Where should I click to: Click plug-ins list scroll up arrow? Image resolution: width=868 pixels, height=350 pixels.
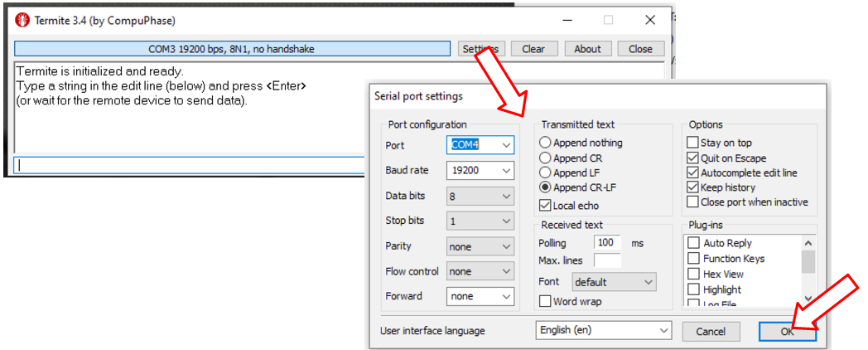(x=808, y=243)
